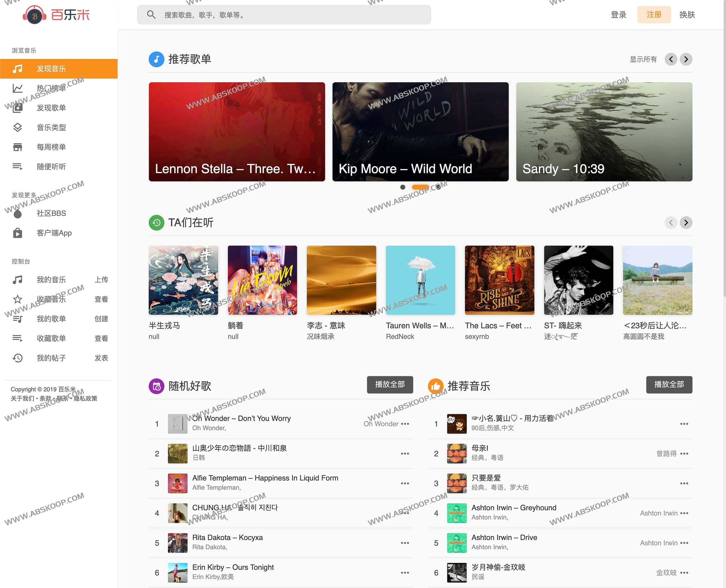Click the 发现音乐 sidebar icon
Screen dimensions: 726x588
(x=18, y=68)
